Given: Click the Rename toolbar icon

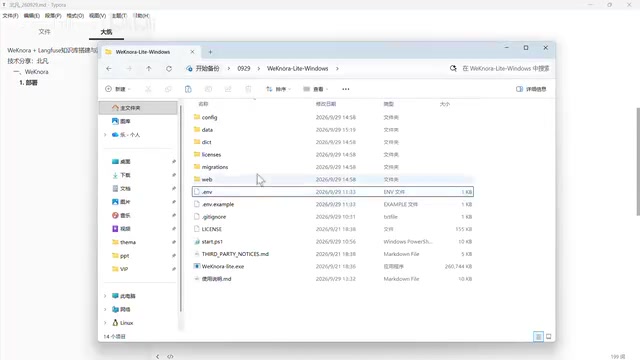Looking at the screenshot, I should point(208,89).
